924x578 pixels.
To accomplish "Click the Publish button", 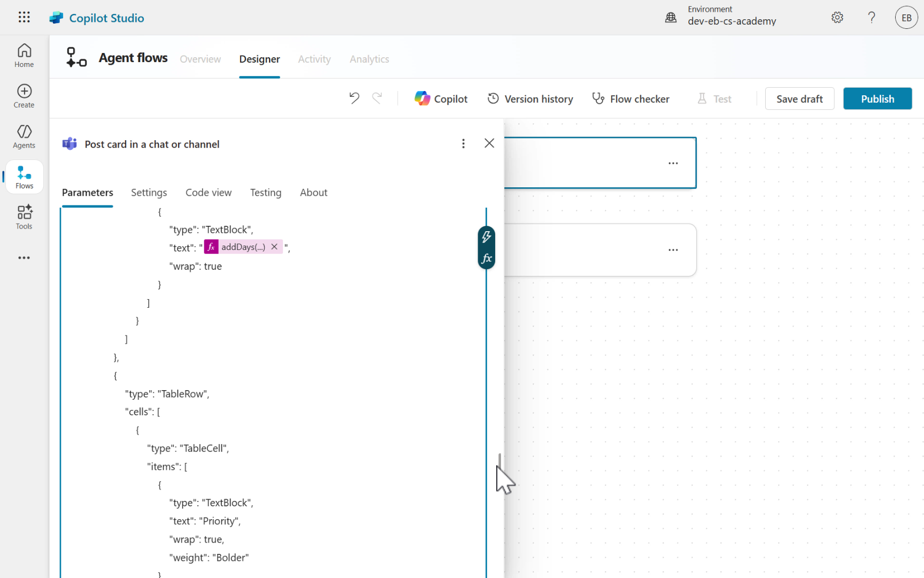I will (877, 99).
